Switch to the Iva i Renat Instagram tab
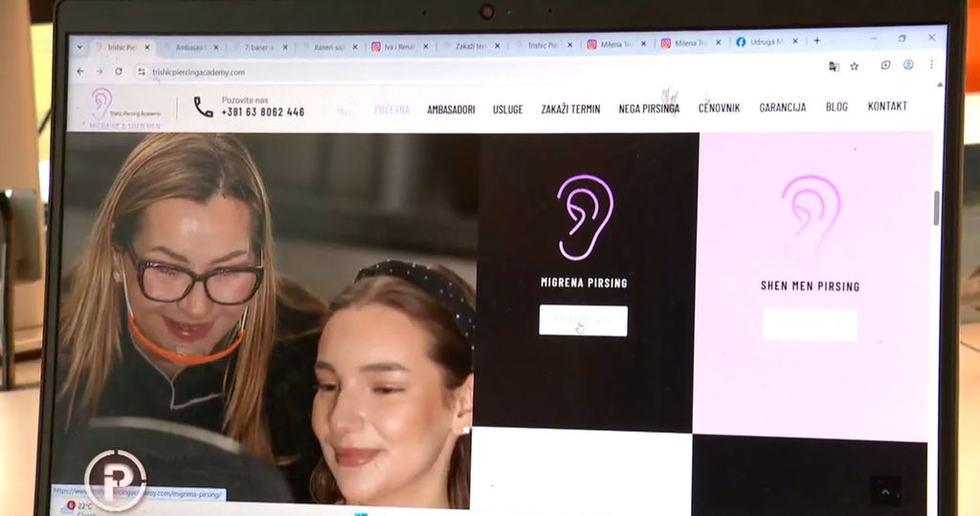This screenshot has height=516, width=980. coord(400,46)
